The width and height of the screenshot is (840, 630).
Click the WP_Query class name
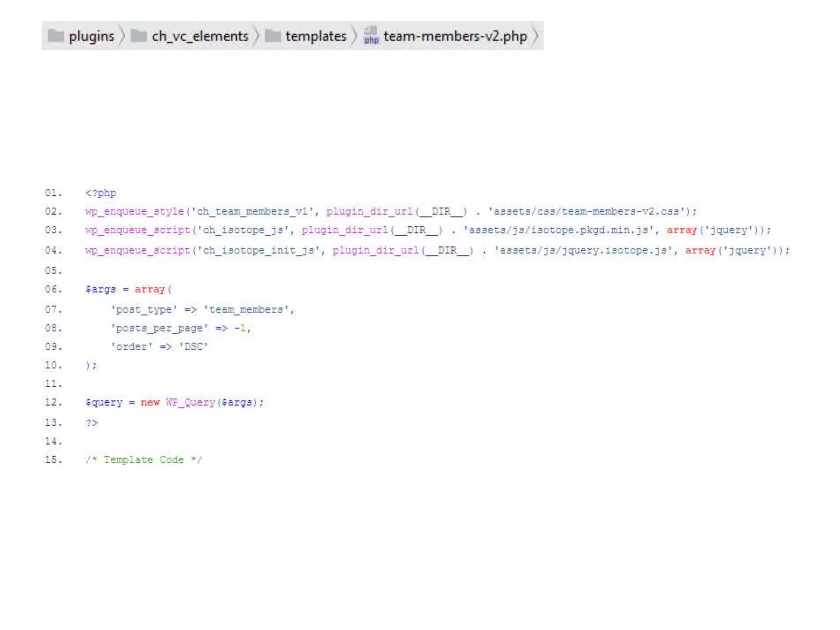[x=190, y=402]
